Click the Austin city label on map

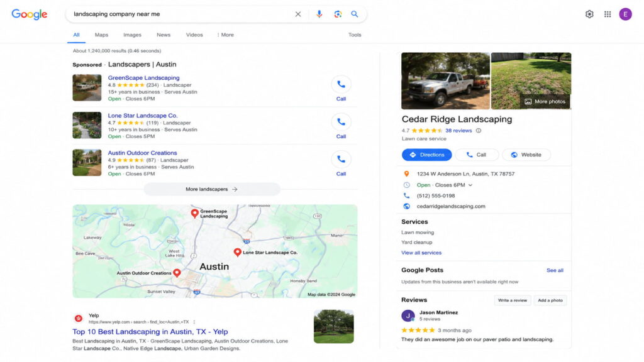point(214,266)
